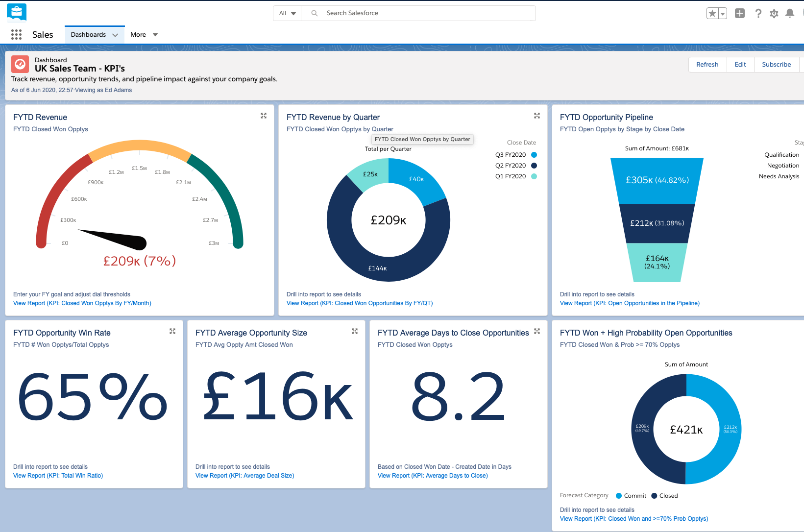804x532 pixels.
Task: Expand the FYTD Average Opportunity Size widget
Action: [x=355, y=331]
